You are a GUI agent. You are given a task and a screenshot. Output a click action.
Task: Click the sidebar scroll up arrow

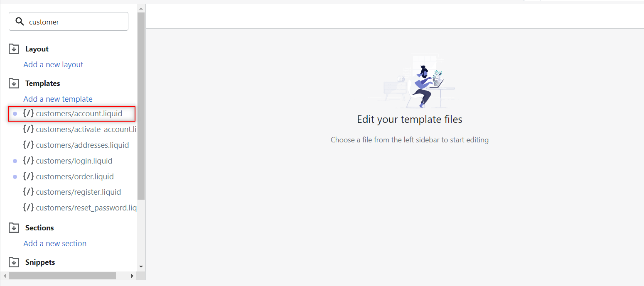[x=141, y=8]
